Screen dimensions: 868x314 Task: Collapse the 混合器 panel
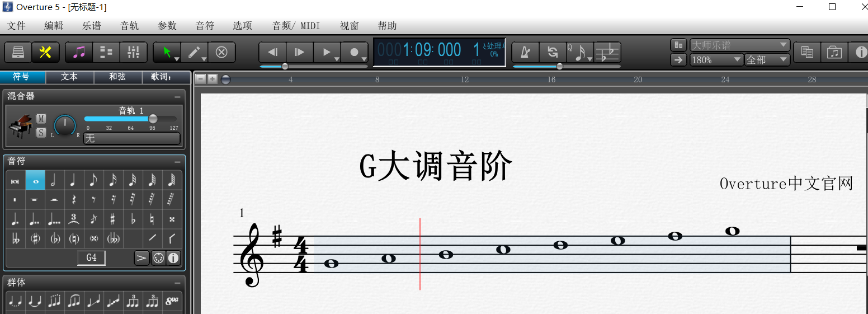coord(177,96)
